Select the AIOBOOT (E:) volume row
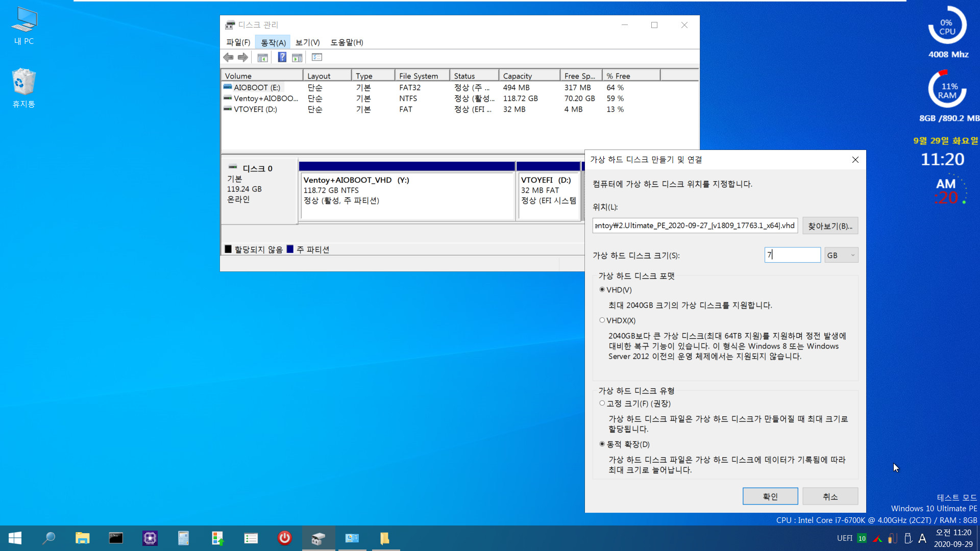Viewport: 980px width, 551px height. [459, 88]
